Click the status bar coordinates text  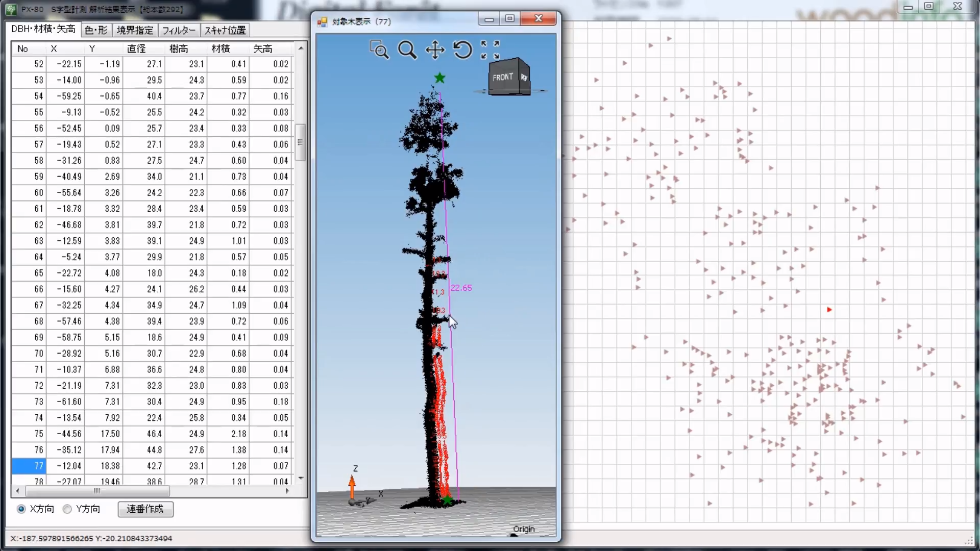91,538
